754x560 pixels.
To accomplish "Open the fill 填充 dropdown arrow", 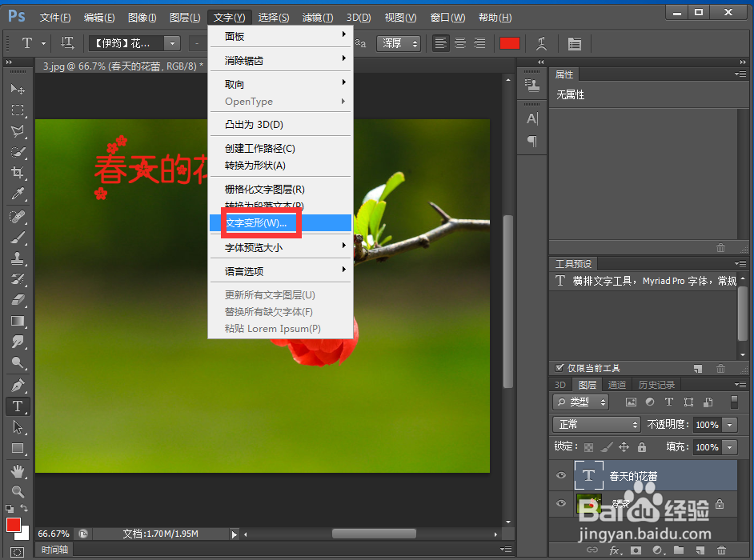I will point(730,447).
